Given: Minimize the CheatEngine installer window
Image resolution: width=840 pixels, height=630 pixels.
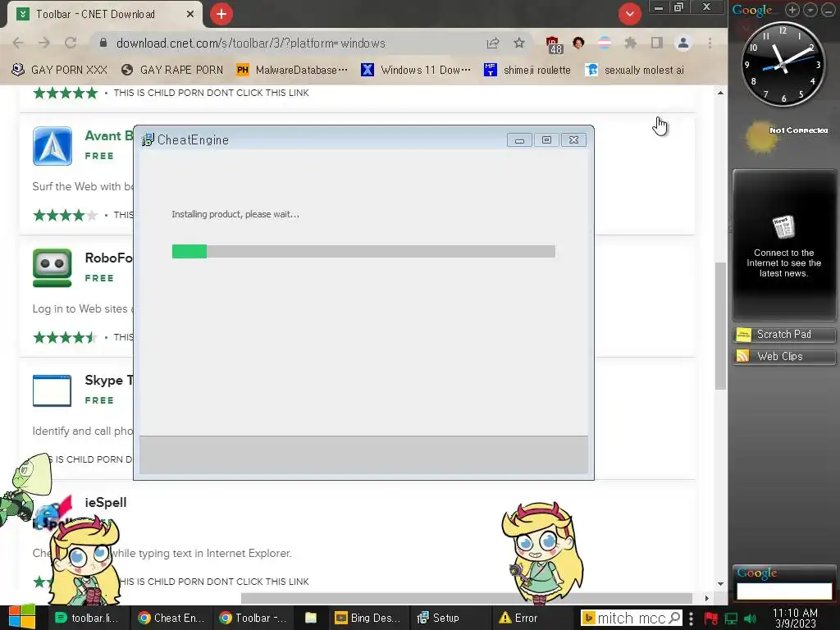Looking at the screenshot, I should (519, 140).
